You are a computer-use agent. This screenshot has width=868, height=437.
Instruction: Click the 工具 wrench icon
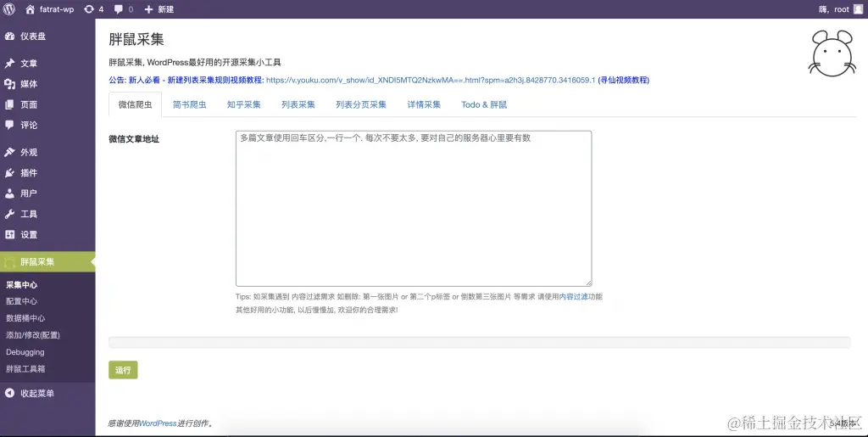pos(9,213)
